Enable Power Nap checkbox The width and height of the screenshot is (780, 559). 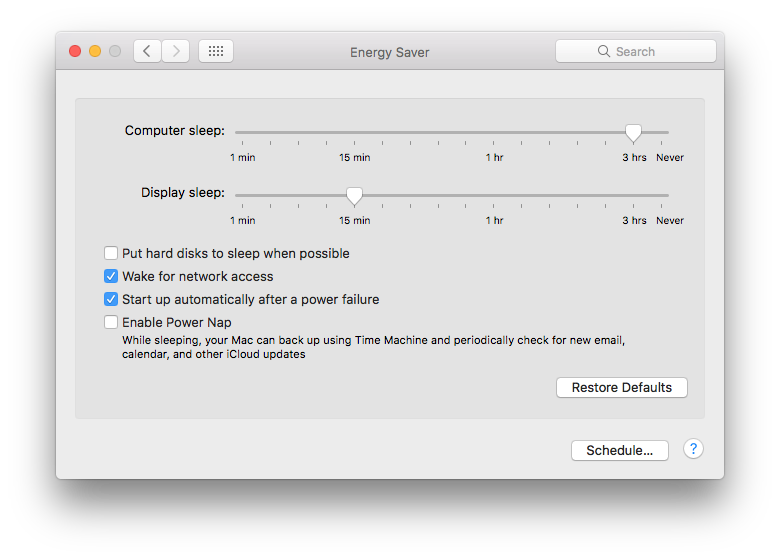[111, 323]
